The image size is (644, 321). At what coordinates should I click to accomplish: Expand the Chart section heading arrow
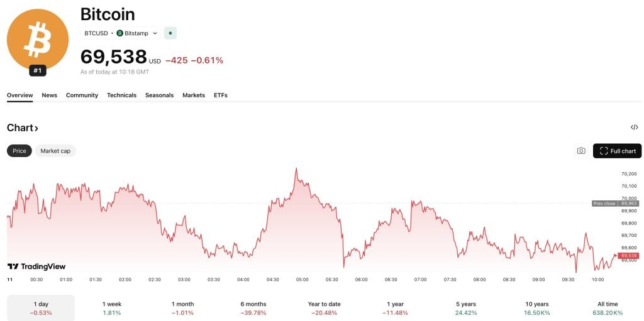click(x=36, y=128)
